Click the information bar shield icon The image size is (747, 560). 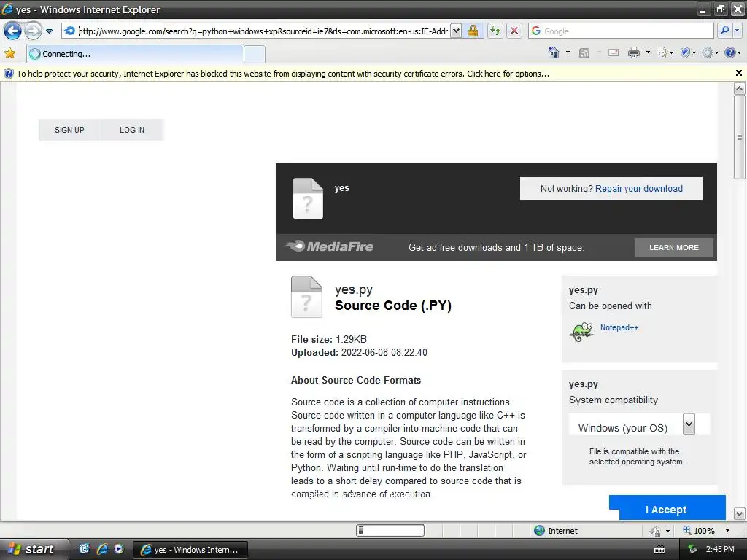[x=9, y=74]
